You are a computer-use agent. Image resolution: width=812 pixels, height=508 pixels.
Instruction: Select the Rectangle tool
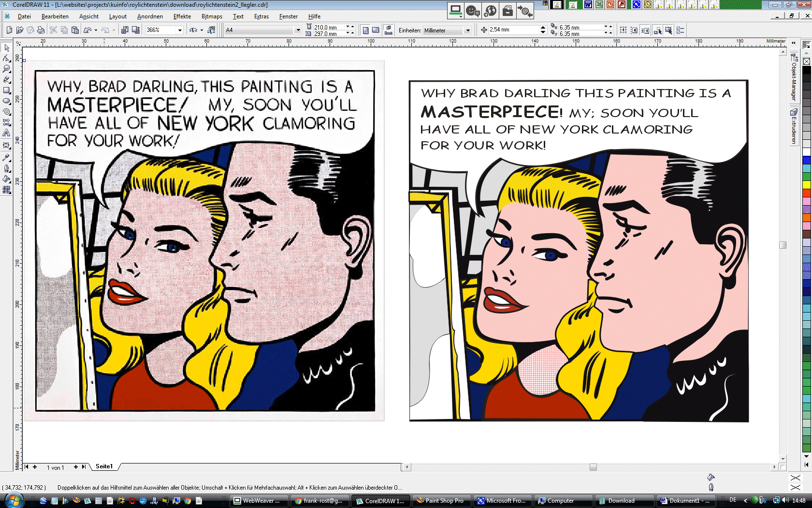tap(7, 90)
